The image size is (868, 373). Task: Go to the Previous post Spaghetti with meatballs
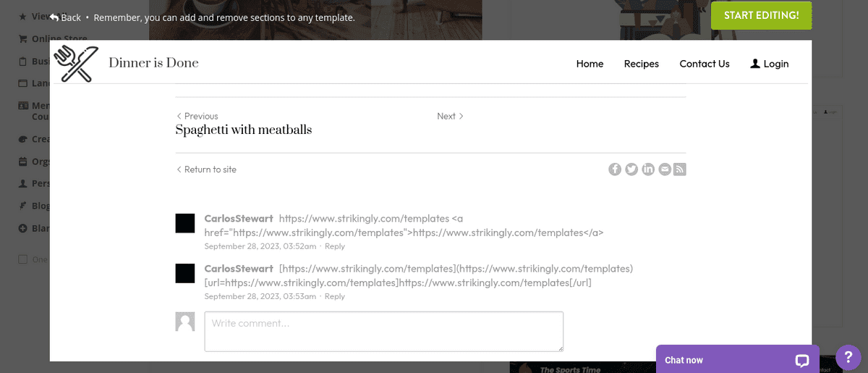tap(243, 130)
